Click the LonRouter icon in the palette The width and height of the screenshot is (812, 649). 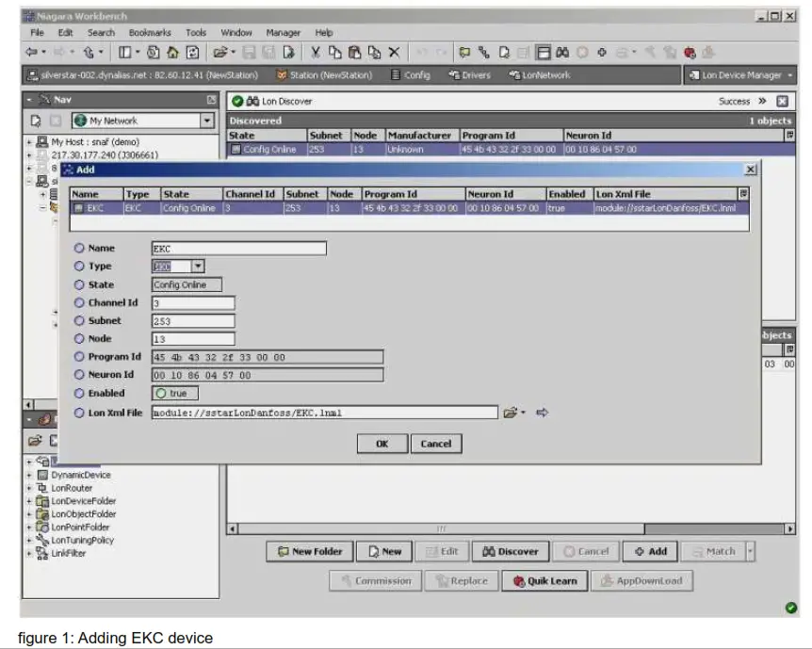[42, 488]
